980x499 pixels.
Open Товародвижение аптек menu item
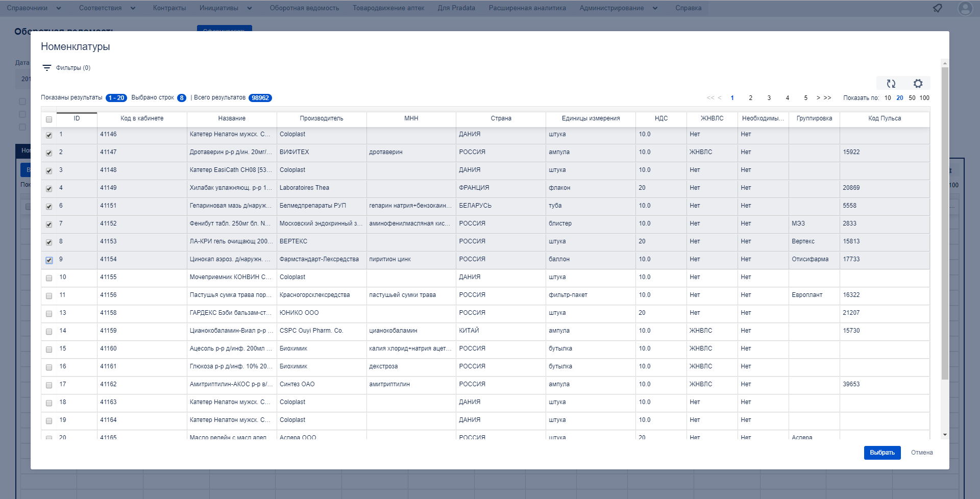coord(388,8)
